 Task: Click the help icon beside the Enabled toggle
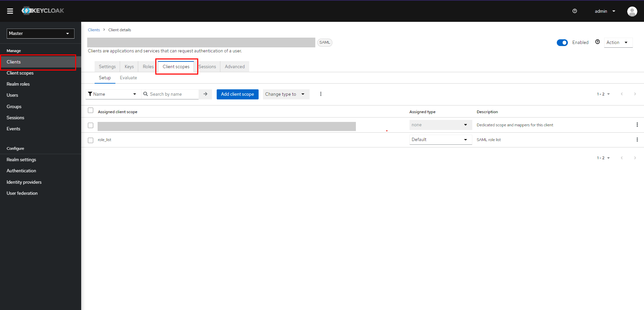(x=597, y=42)
